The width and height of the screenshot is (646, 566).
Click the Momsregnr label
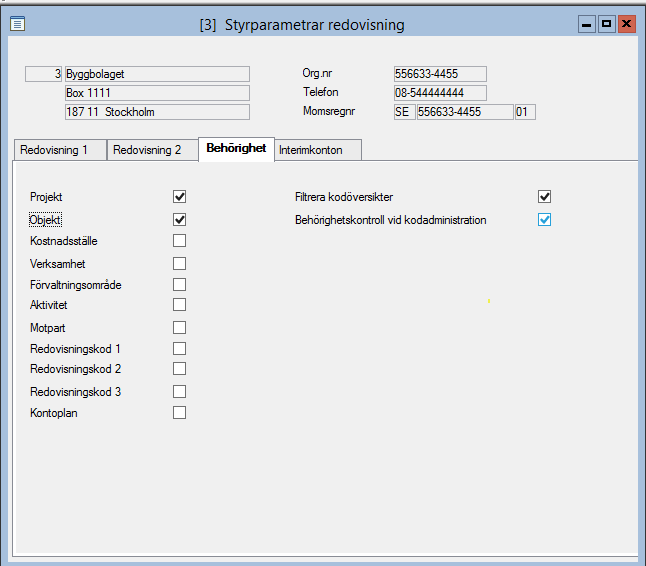coord(329,111)
